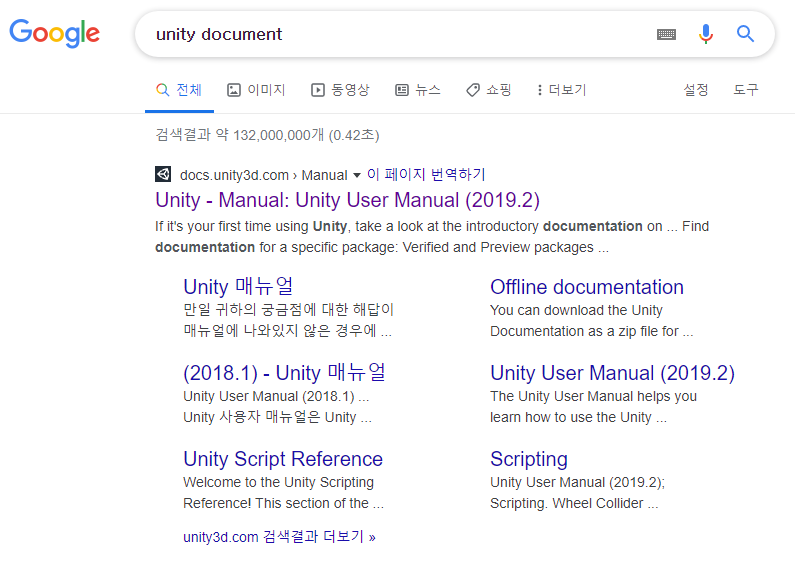Expand dropdown arrow next to Manual breadcrumb
This screenshot has width=795, height=568.
click(357, 175)
